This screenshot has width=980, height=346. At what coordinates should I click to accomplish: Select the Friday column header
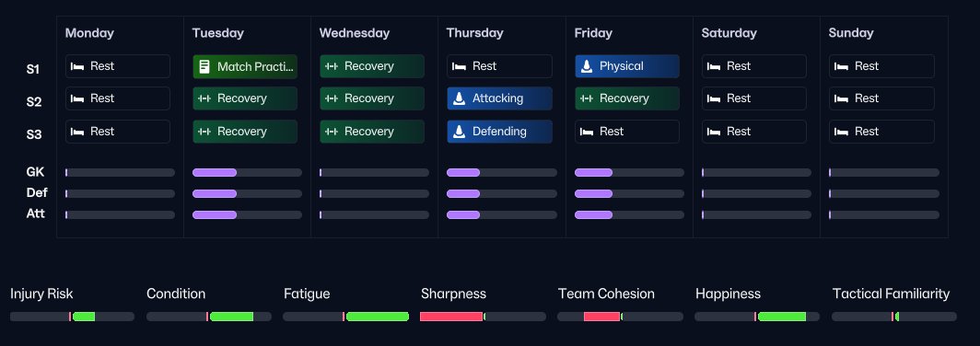594,33
